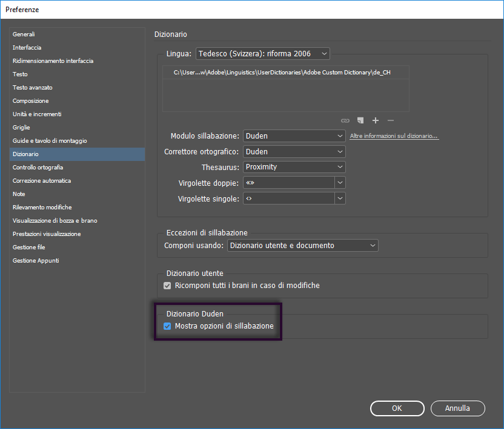Open Rilevamento modifiche category
The width and height of the screenshot is (504, 429).
point(77,208)
